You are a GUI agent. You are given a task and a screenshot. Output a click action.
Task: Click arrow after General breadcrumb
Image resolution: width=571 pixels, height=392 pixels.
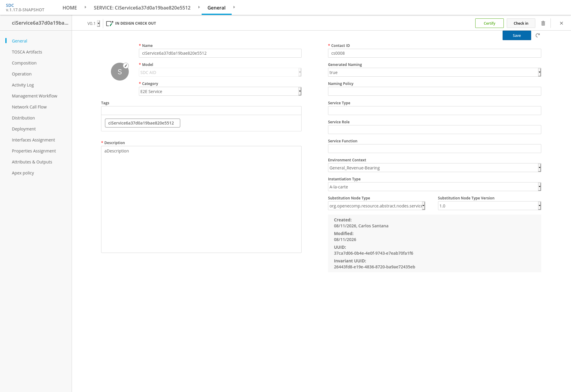coord(234,7)
